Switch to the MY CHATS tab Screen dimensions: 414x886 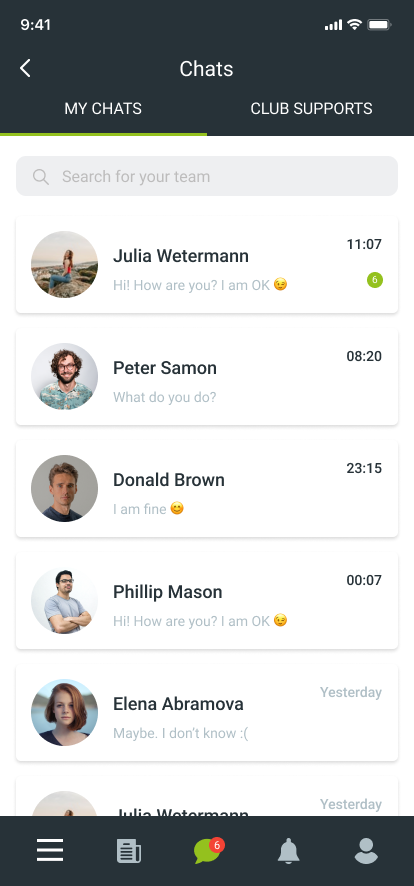coord(103,108)
